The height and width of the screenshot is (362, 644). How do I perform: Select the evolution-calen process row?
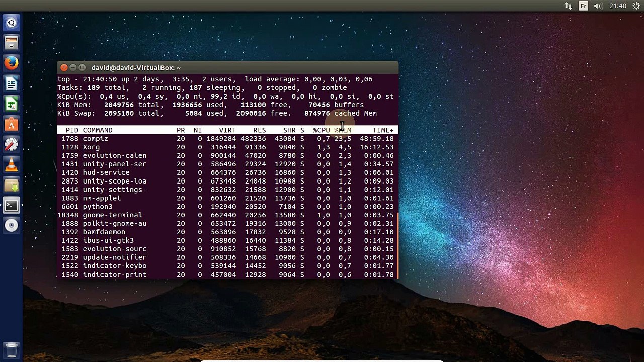227,156
